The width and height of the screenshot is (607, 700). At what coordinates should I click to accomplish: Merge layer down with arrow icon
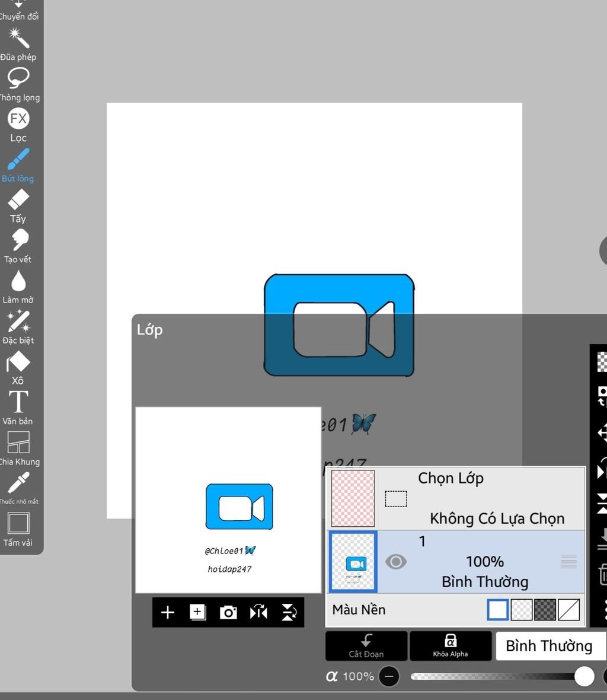(x=602, y=539)
